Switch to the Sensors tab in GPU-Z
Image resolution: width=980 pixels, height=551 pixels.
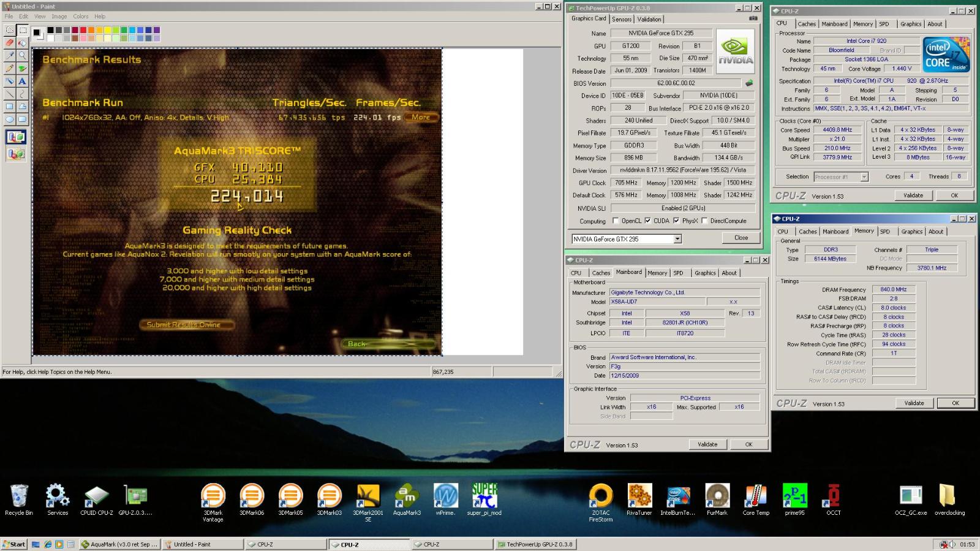coord(622,19)
